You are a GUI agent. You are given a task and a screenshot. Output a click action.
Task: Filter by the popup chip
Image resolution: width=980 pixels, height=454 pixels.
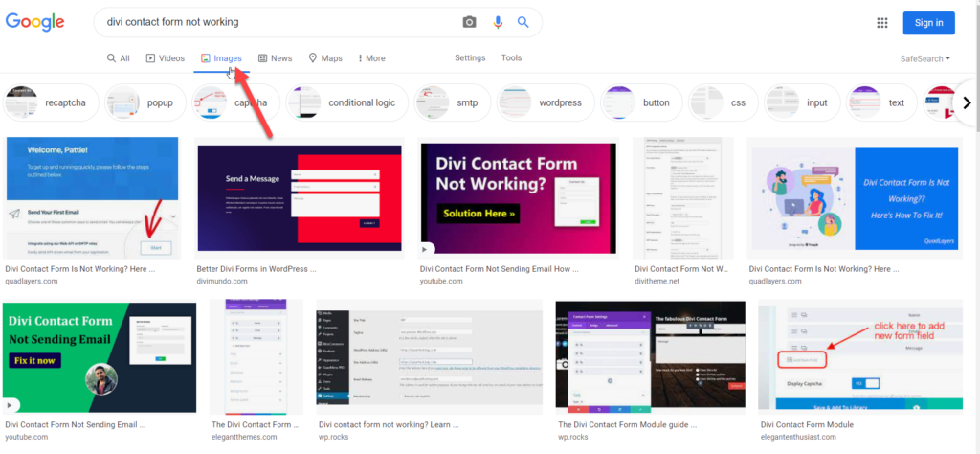tap(145, 102)
